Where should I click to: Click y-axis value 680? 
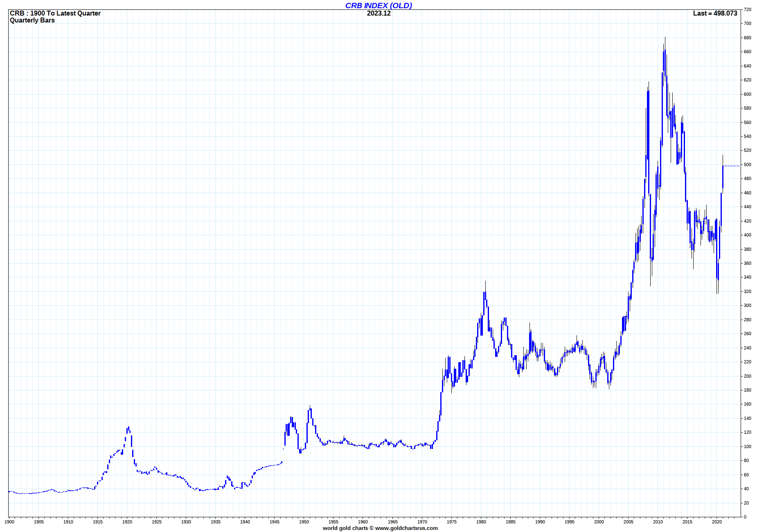(x=748, y=38)
